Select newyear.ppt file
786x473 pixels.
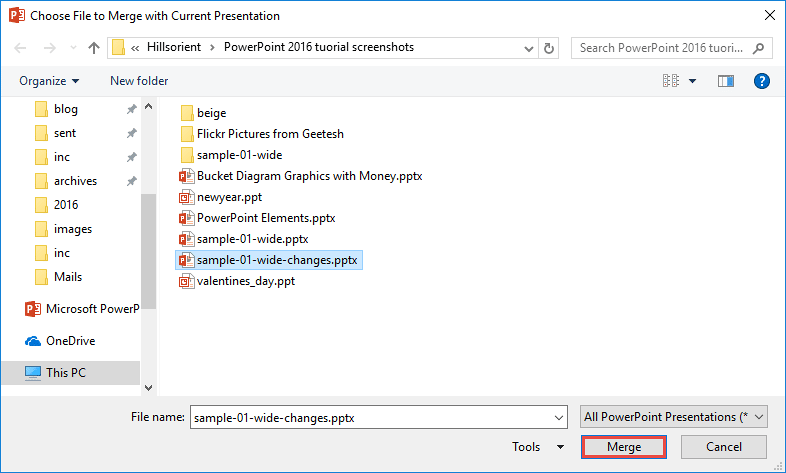221,197
